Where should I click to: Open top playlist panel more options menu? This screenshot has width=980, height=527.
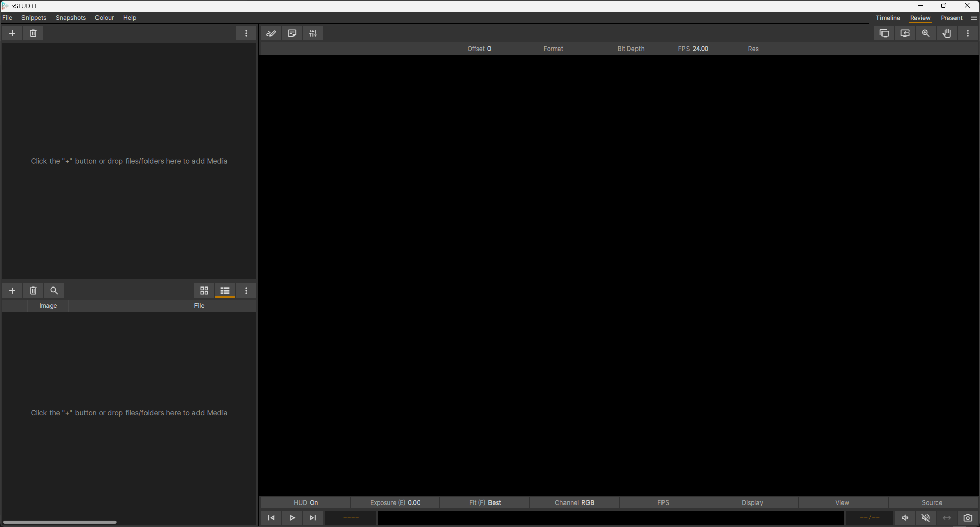point(246,33)
